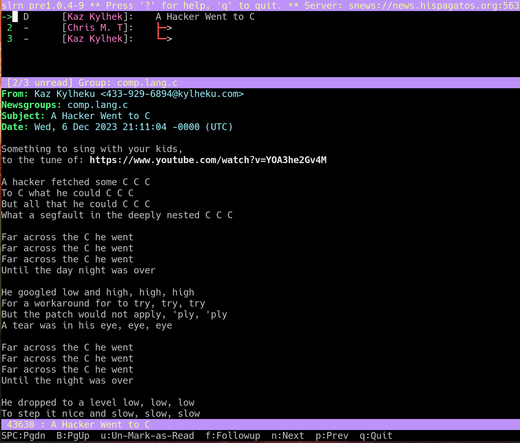This screenshot has height=443, width=520.
Task: Select first thread row 'A Hacker Went to C'
Action: (x=260, y=17)
